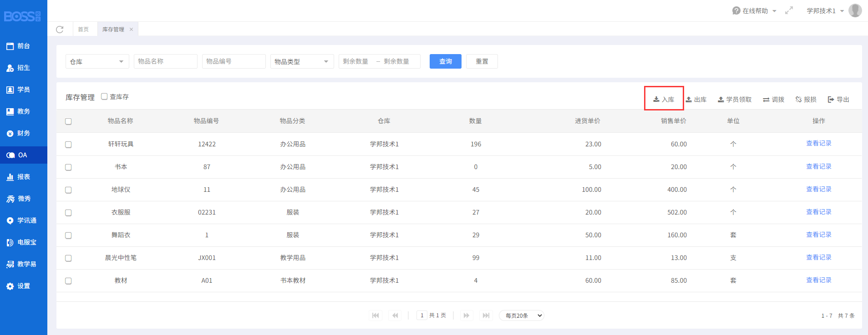Go to previous page of results
868x335 pixels.
tap(395, 315)
